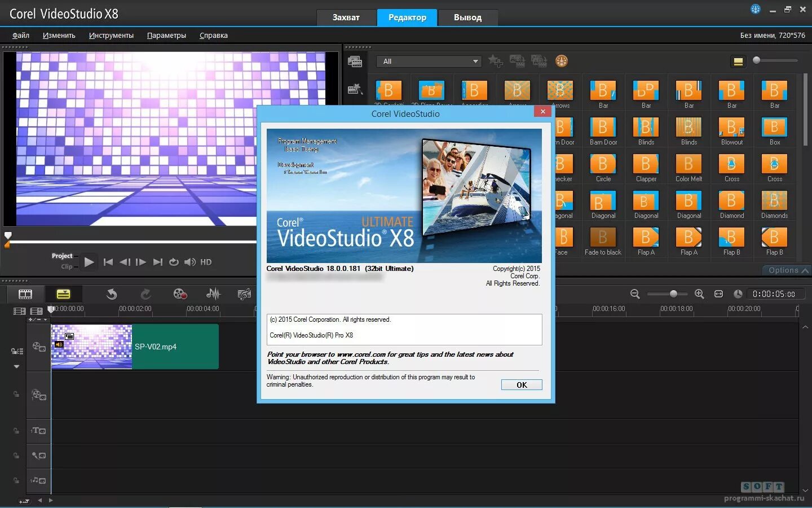Open the Instant Project panel icon
This screenshot has width=812, height=508.
click(x=355, y=89)
